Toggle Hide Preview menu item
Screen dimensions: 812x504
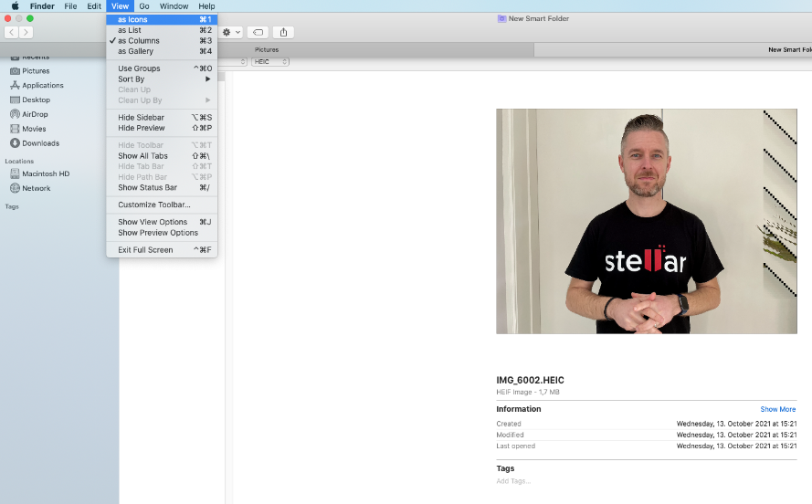point(162,128)
